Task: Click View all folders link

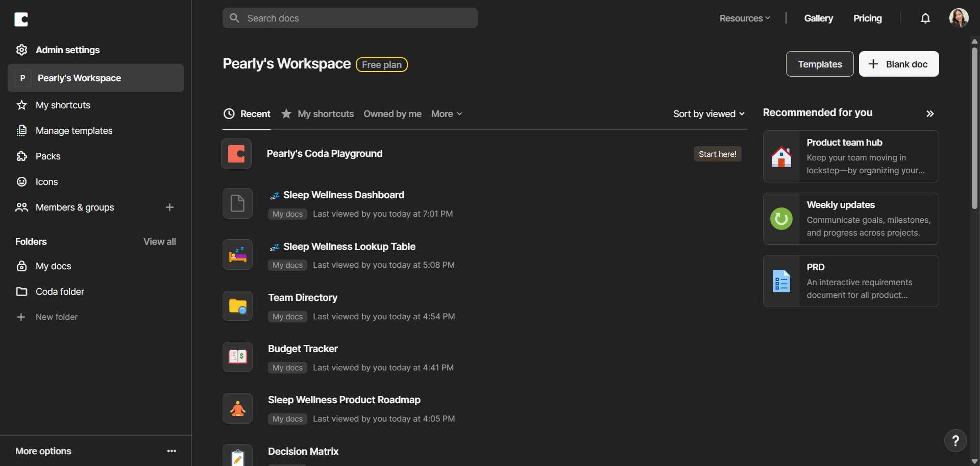Action: tap(160, 241)
